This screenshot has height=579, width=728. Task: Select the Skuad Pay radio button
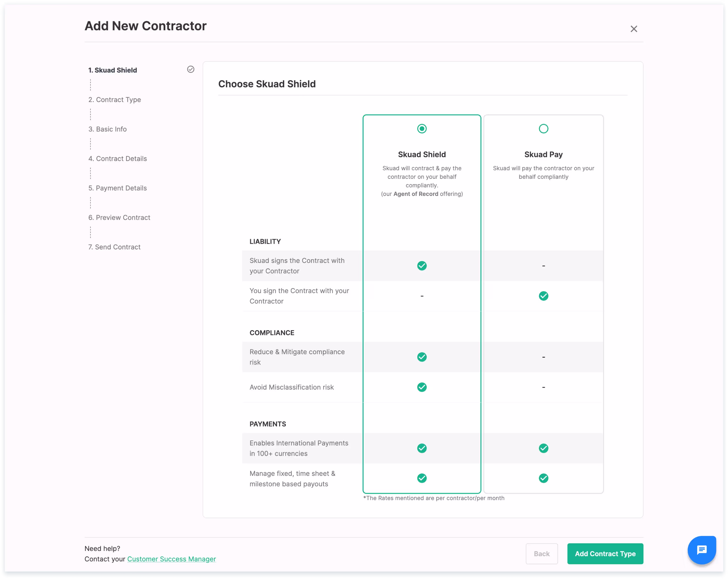543,129
